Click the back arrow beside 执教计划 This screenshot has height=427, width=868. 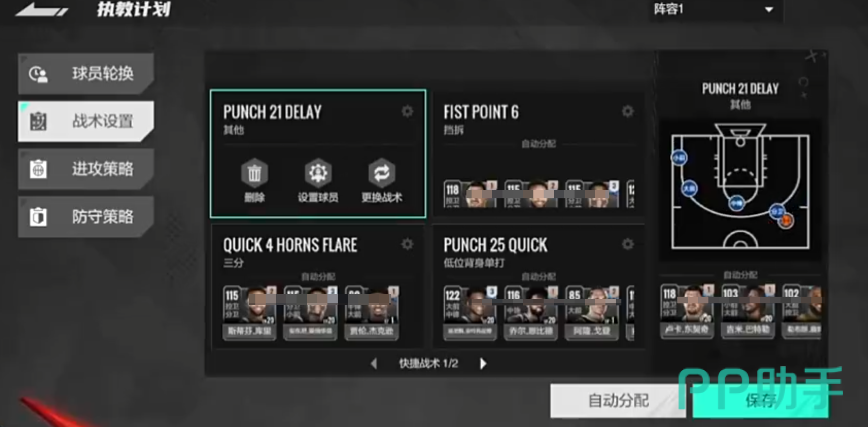pos(41,9)
